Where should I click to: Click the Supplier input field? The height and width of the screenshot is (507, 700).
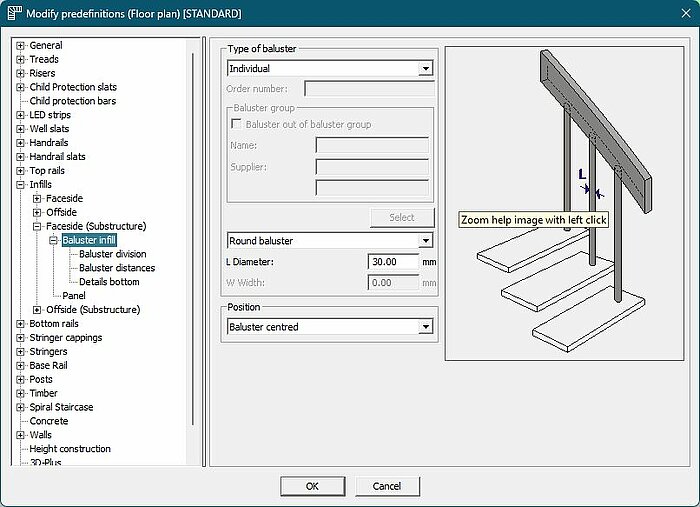372,166
